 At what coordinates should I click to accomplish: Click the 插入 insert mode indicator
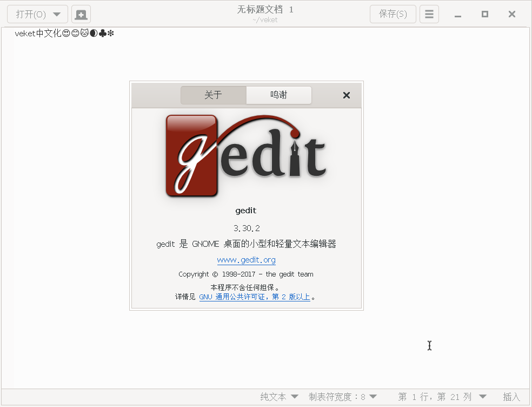(x=511, y=397)
